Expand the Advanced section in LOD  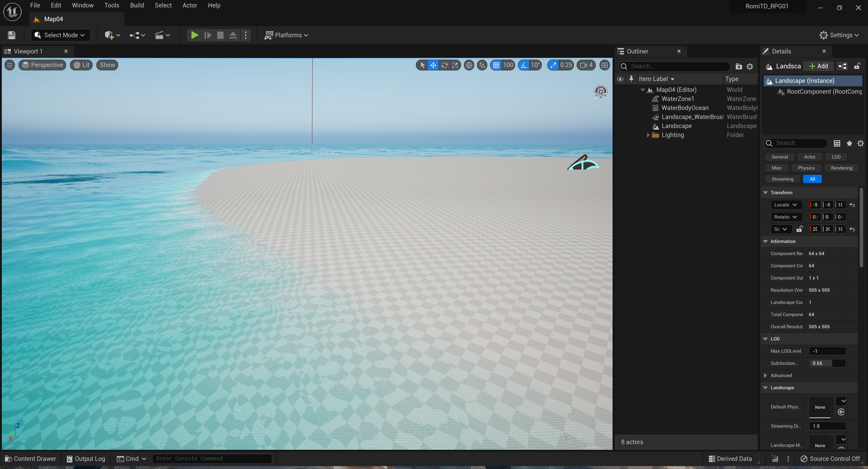click(x=765, y=375)
